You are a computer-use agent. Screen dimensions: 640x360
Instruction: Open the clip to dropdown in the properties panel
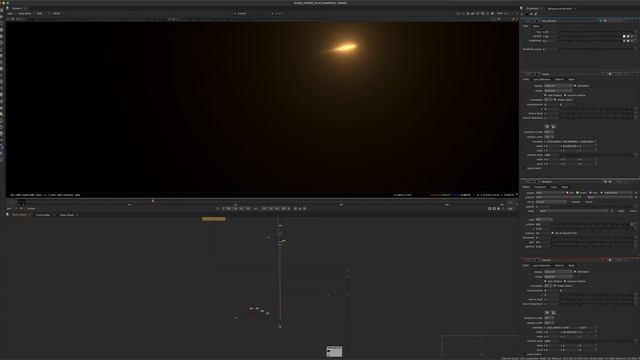pyautogui.click(x=551, y=202)
